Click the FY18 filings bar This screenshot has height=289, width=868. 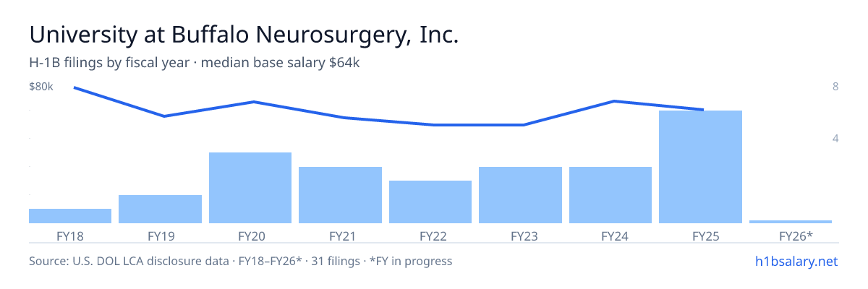coord(70,216)
